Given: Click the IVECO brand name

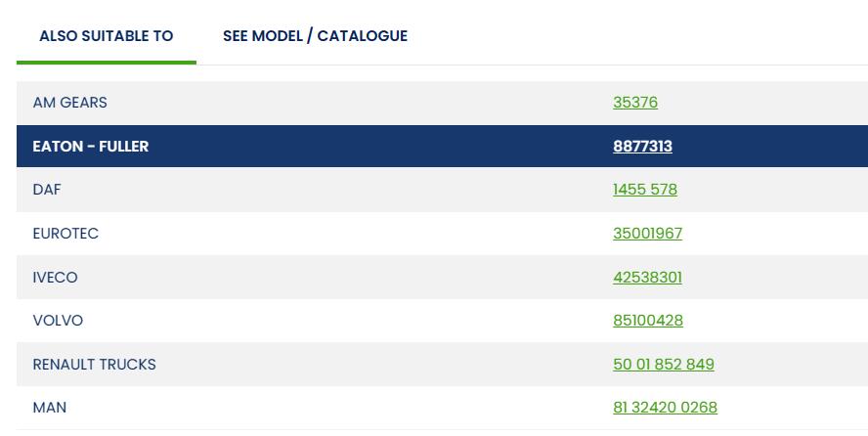Looking at the screenshot, I should [55, 278].
